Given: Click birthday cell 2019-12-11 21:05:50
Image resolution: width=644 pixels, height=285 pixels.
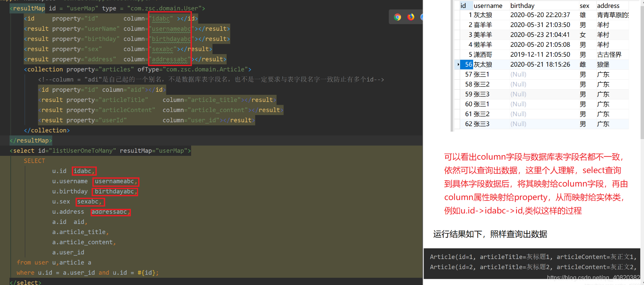Looking at the screenshot, I should (540, 54).
